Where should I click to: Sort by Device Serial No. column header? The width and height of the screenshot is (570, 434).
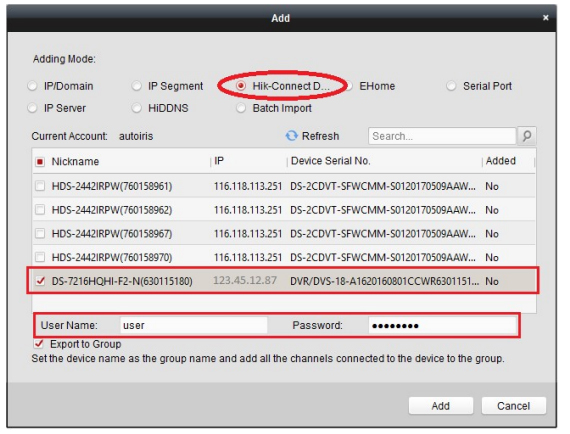330,161
